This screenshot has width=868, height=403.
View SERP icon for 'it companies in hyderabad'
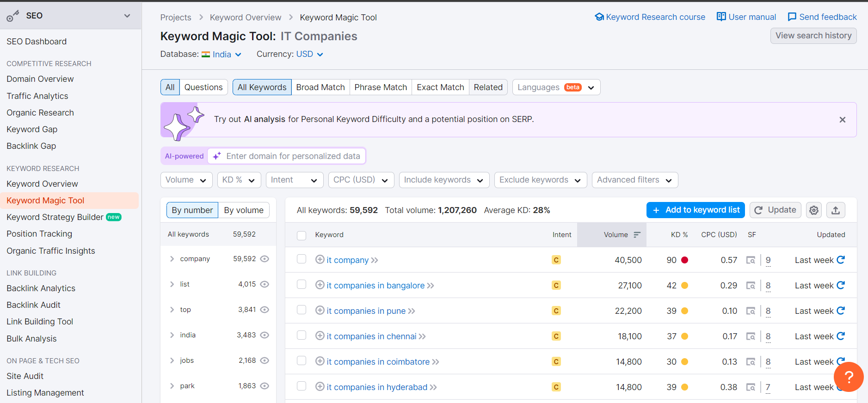(751, 387)
